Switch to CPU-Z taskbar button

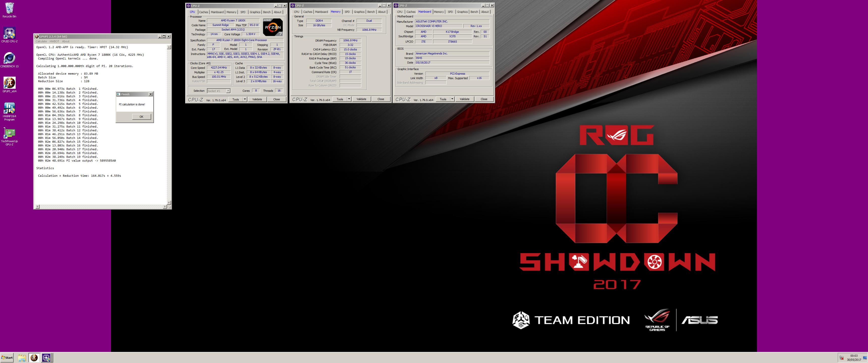click(x=46, y=358)
